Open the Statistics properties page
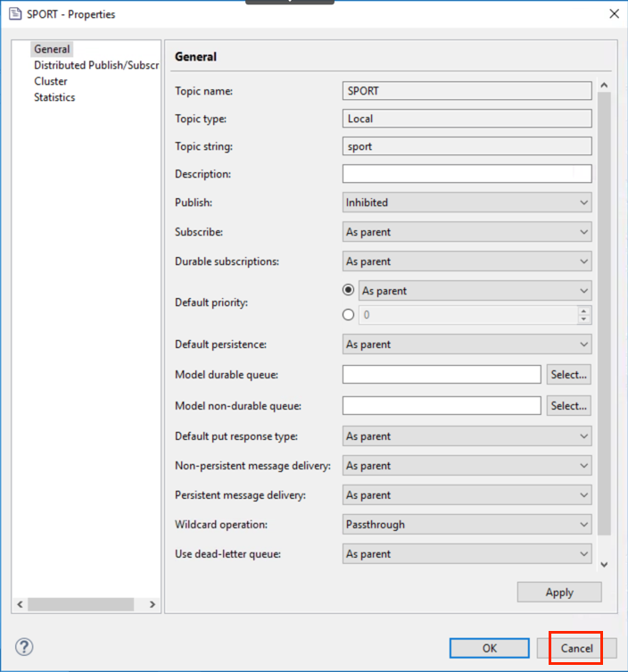This screenshot has width=628, height=672. click(54, 97)
